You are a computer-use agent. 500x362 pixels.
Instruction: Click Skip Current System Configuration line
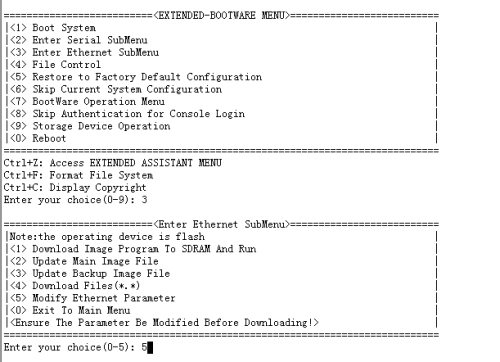click(x=116, y=89)
